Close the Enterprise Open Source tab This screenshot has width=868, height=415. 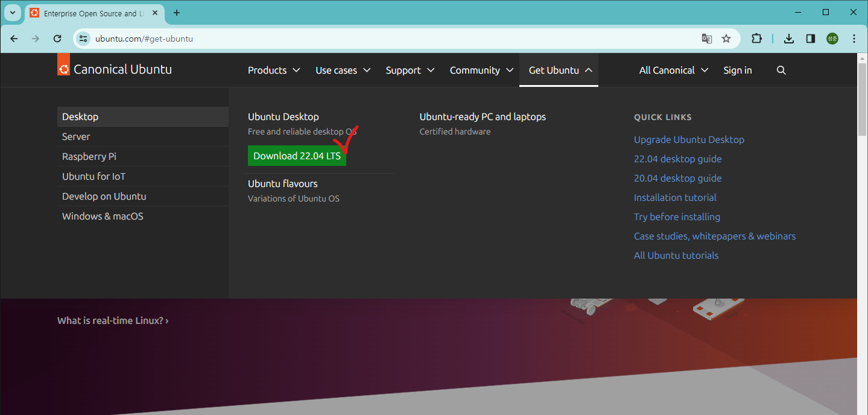click(x=155, y=13)
